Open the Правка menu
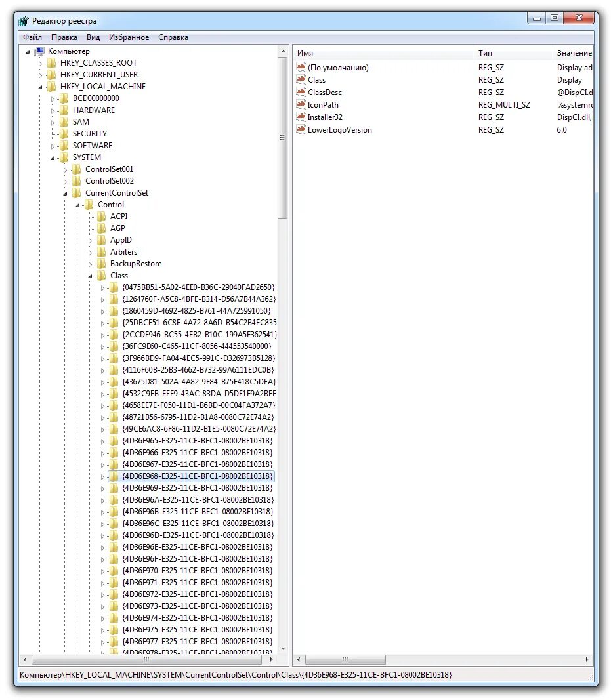The image size is (611, 700). pyautogui.click(x=64, y=37)
